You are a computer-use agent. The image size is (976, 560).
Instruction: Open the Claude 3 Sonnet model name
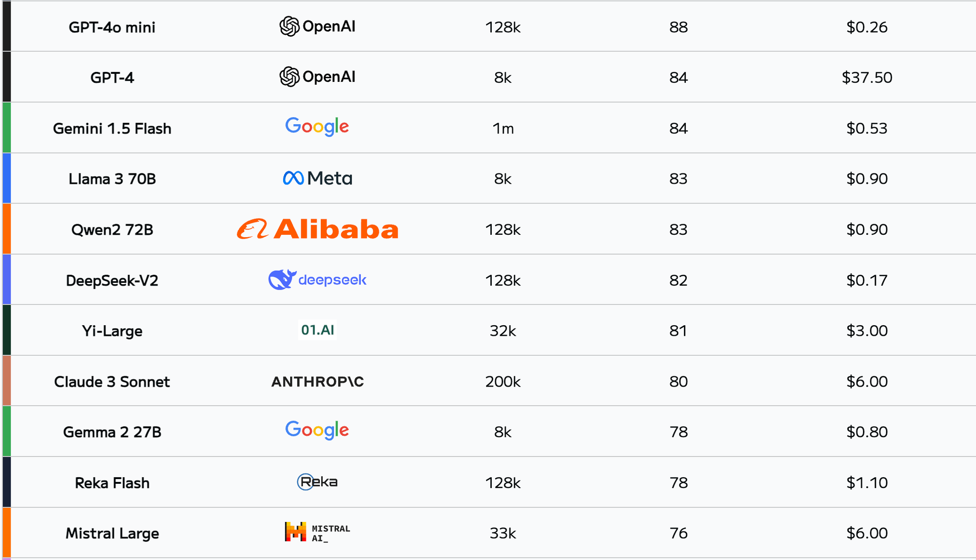coord(112,382)
